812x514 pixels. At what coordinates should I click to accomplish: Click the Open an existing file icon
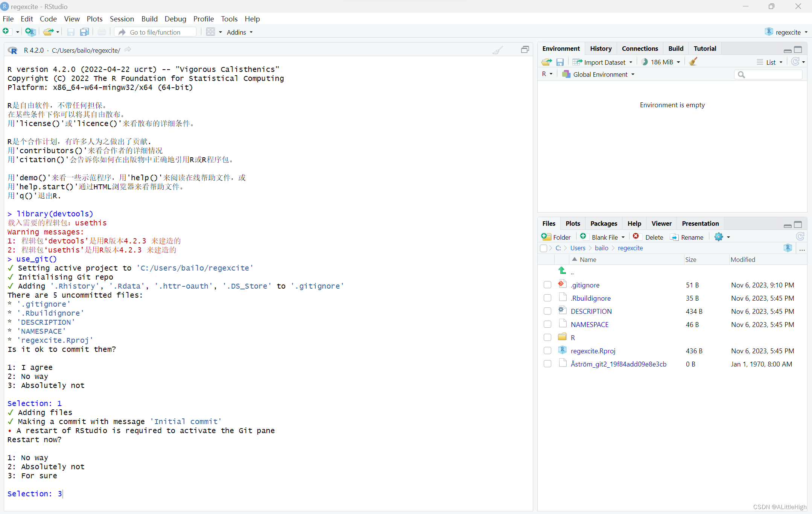pyautogui.click(x=48, y=32)
